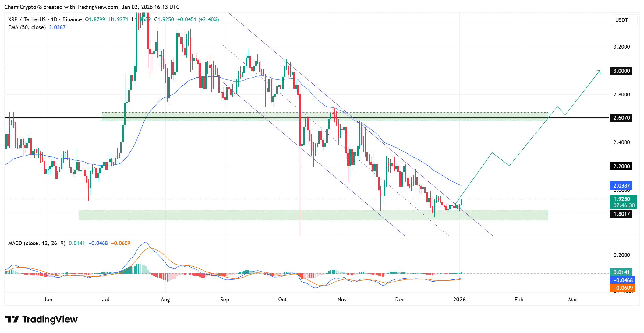Click the Oct label on time axis
This screenshot has width=644, height=333.
click(282, 300)
